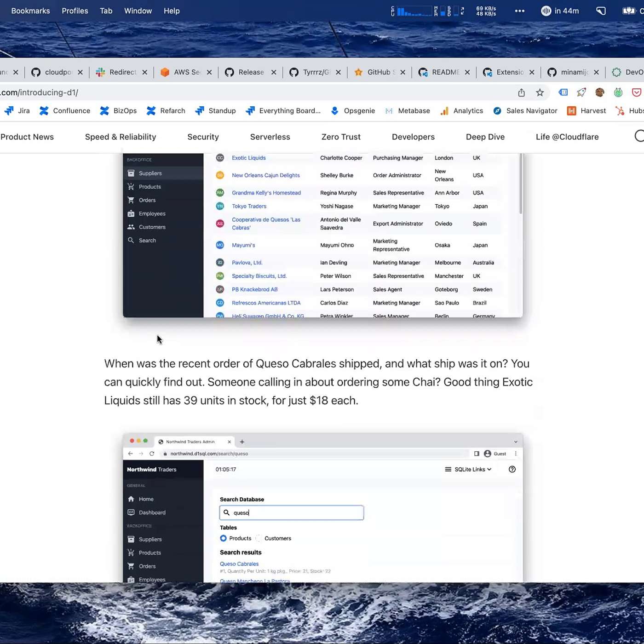Image resolution: width=644 pixels, height=644 pixels.
Task: Click the help question-mark icon near SQLite Links
Action: click(512, 469)
